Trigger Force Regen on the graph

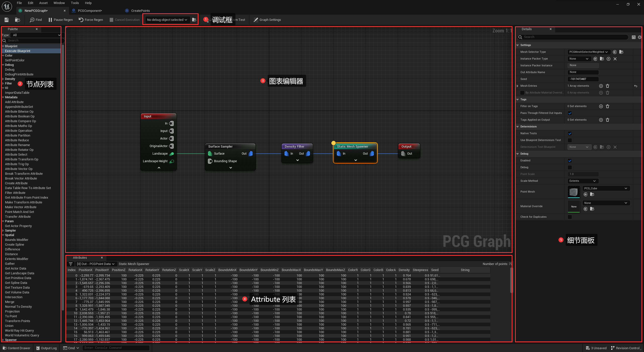[91, 20]
